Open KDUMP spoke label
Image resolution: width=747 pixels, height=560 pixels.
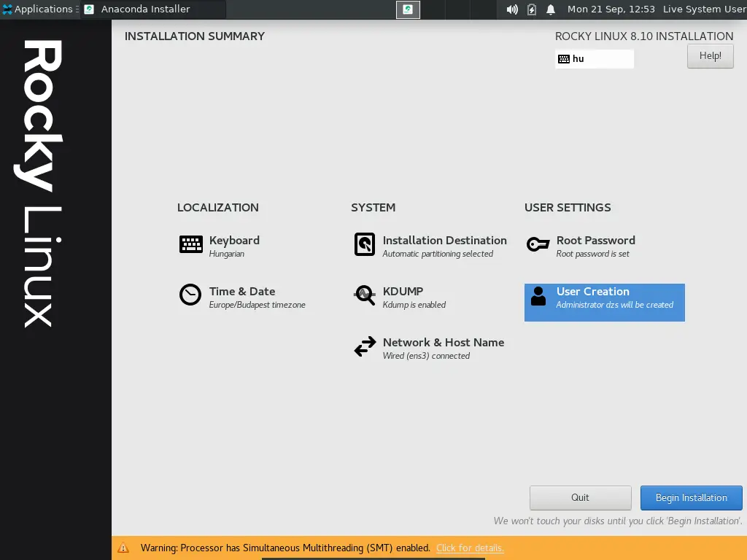click(x=403, y=291)
